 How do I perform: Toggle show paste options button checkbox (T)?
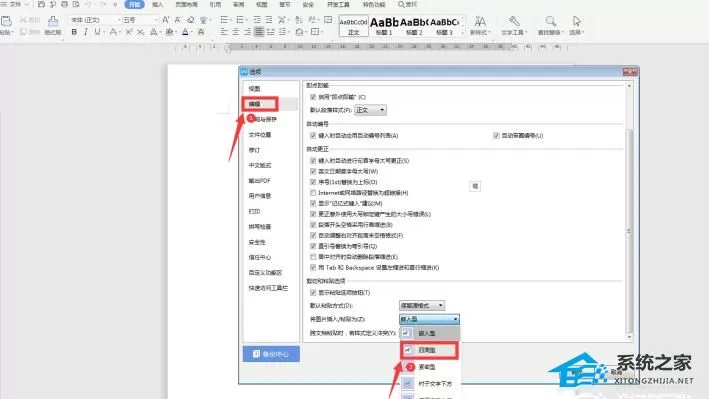[x=313, y=293]
